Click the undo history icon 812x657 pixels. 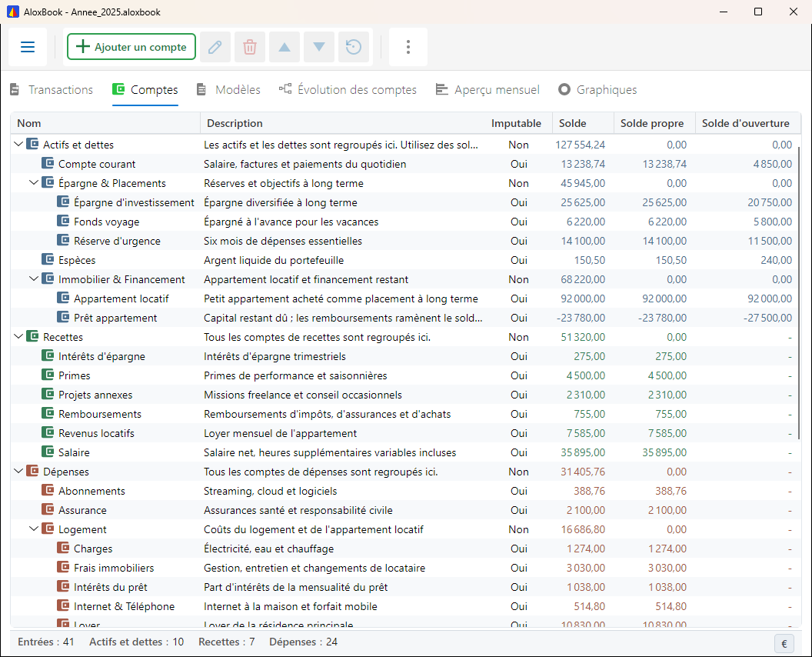(x=354, y=47)
